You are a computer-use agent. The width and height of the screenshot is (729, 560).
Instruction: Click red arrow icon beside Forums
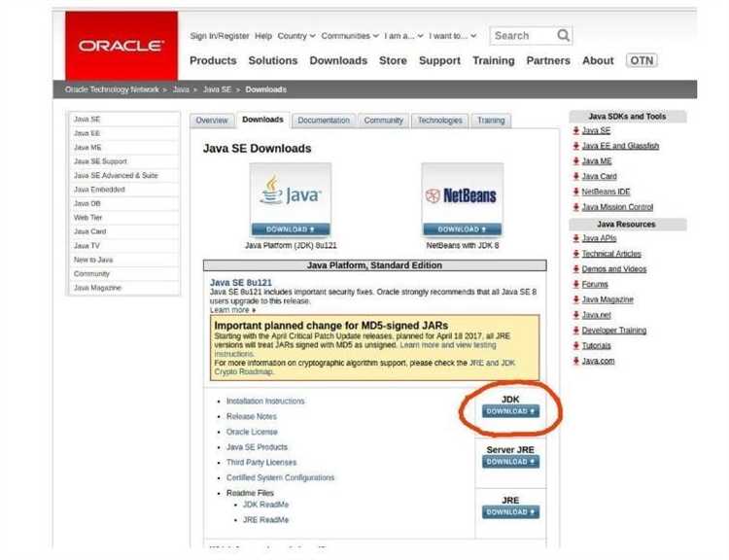[x=576, y=284]
